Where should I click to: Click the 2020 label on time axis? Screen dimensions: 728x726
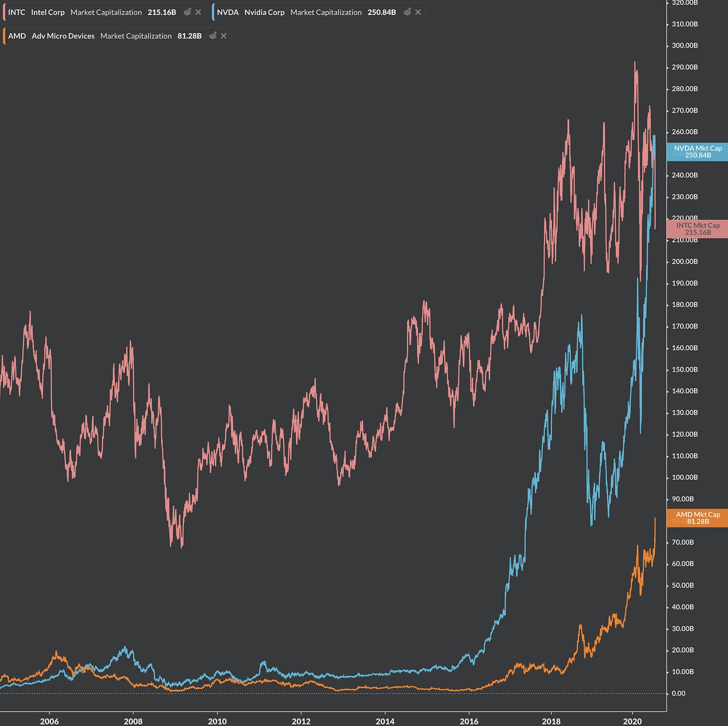pyautogui.click(x=632, y=721)
